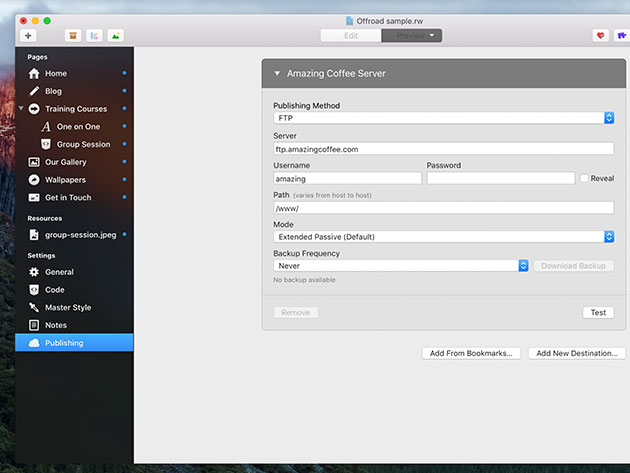Open the Preview dropdown arrow
This screenshot has width=630, height=473.
click(432, 35)
